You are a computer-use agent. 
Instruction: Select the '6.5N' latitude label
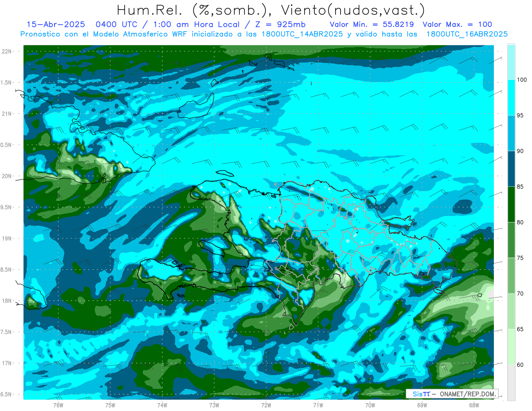pyautogui.click(x=7, y=394)
